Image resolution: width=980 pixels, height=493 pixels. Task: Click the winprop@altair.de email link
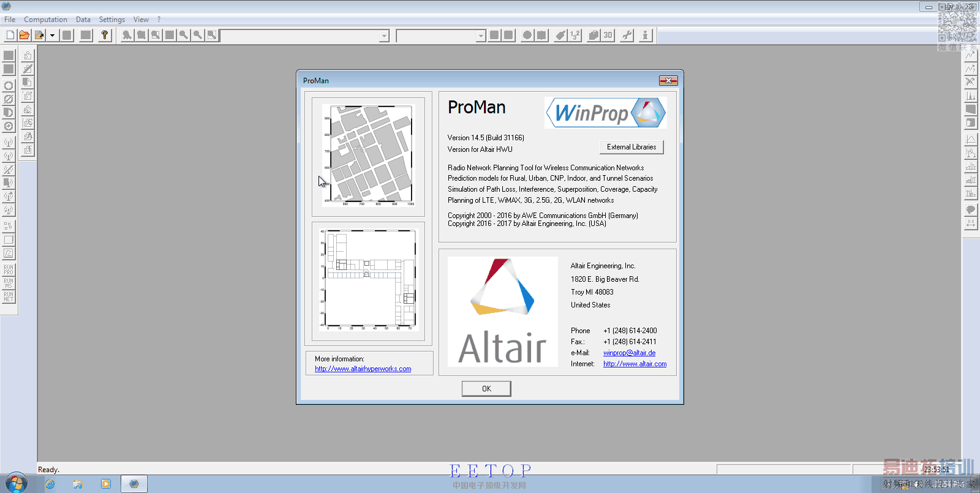click(630, 353)
